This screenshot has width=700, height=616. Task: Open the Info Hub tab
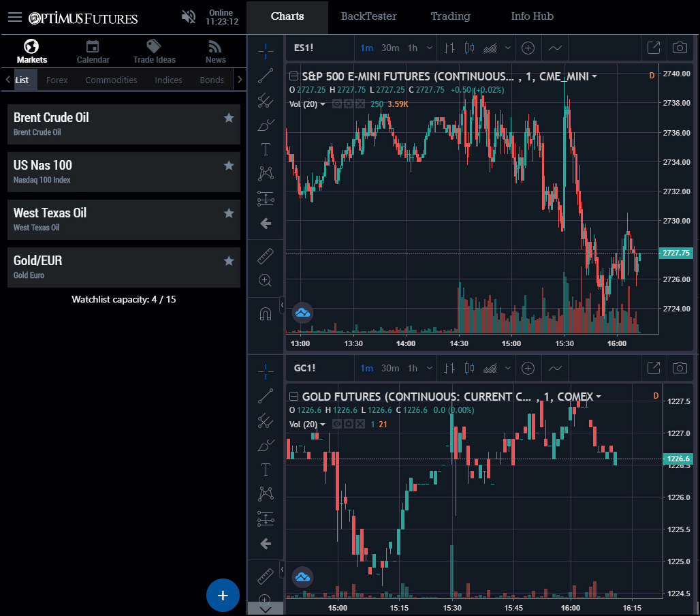pos(532,16)
